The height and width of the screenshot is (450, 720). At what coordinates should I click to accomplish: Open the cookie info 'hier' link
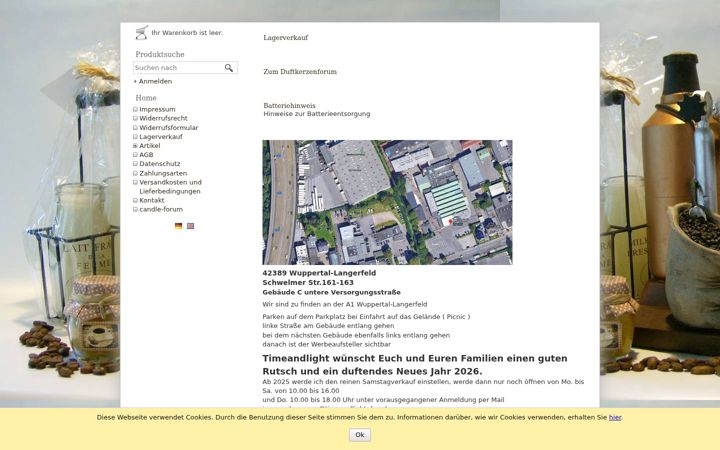[615, 417]
